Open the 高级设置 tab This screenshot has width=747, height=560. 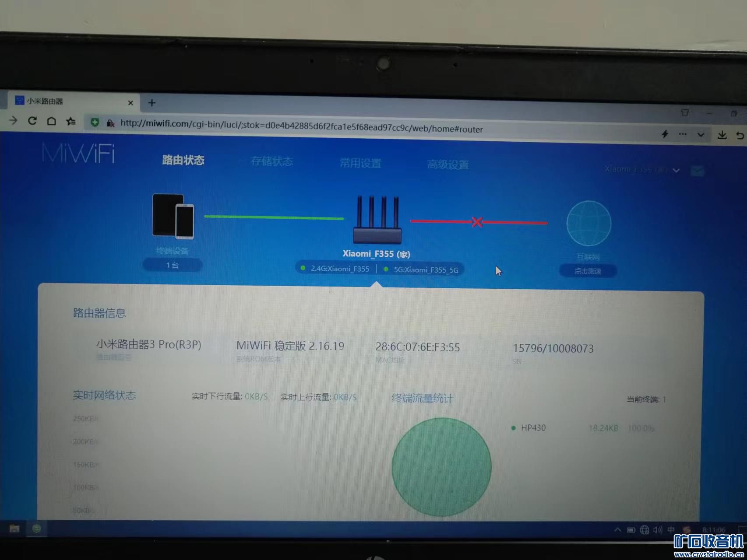448,165
